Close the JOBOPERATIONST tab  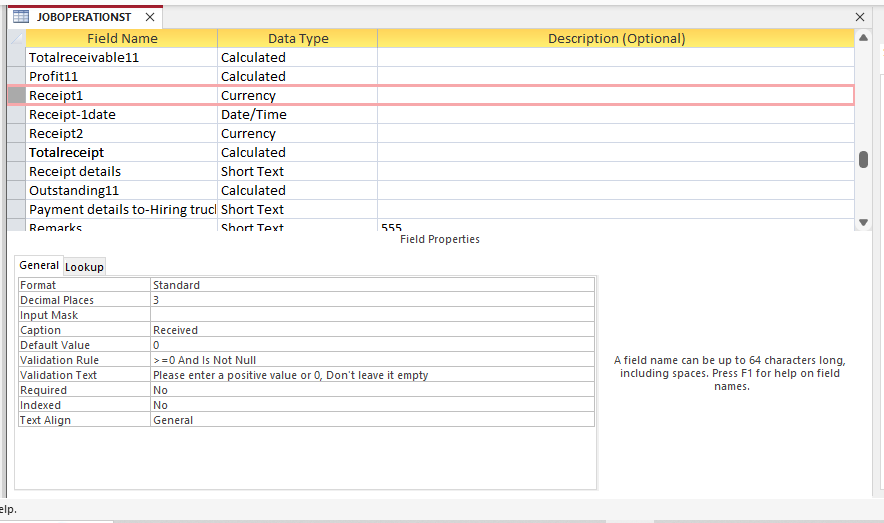pos(150,17)
